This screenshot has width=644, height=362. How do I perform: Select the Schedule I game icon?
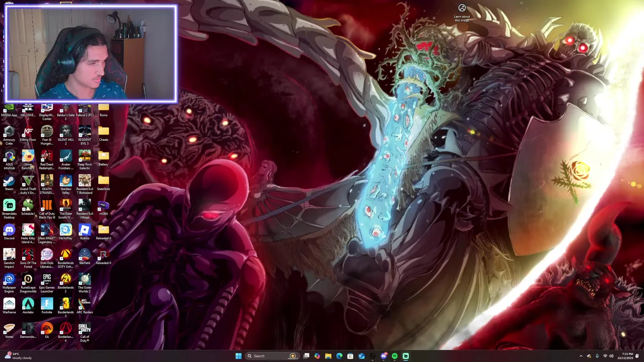(28, 207)
